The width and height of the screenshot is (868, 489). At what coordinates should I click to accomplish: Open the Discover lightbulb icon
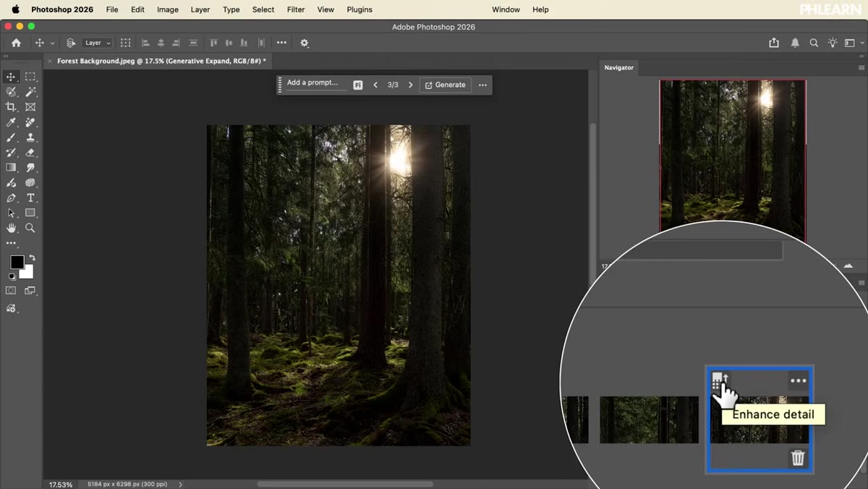833,43
